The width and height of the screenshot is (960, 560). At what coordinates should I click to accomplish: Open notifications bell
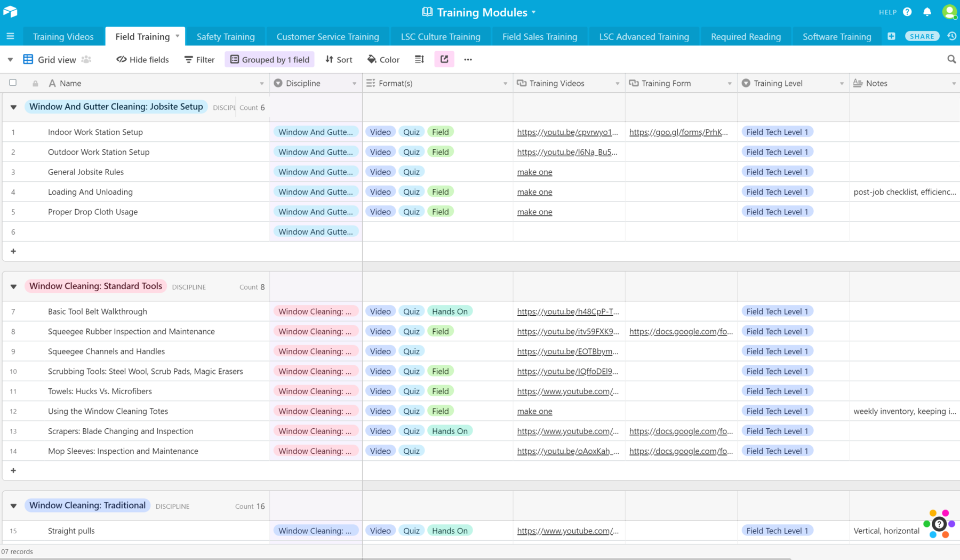926,11
